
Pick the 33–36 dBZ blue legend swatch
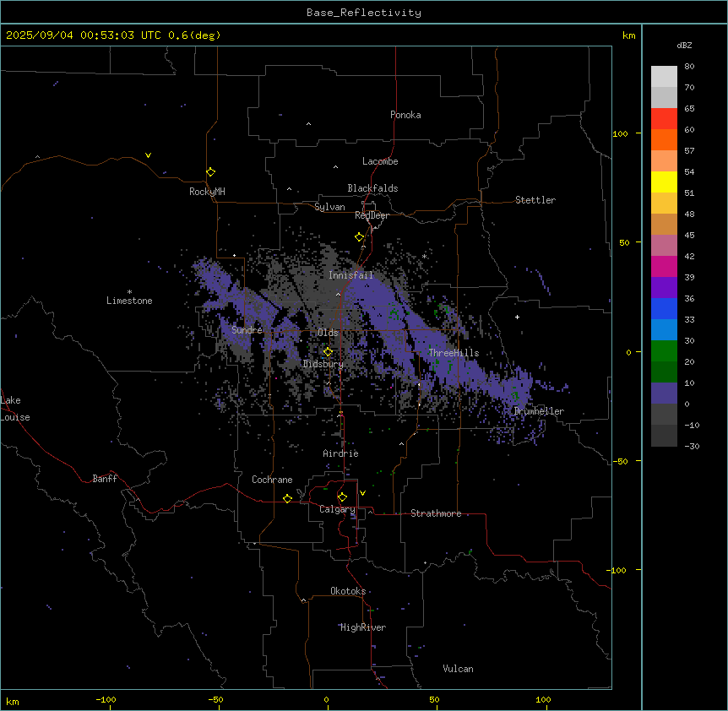coord(664,308)
